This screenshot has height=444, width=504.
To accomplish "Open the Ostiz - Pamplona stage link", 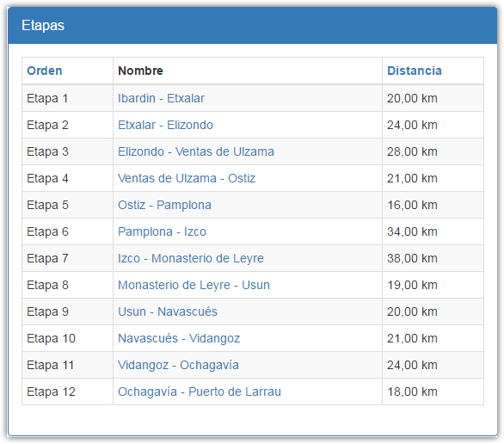I will (164, 205).
